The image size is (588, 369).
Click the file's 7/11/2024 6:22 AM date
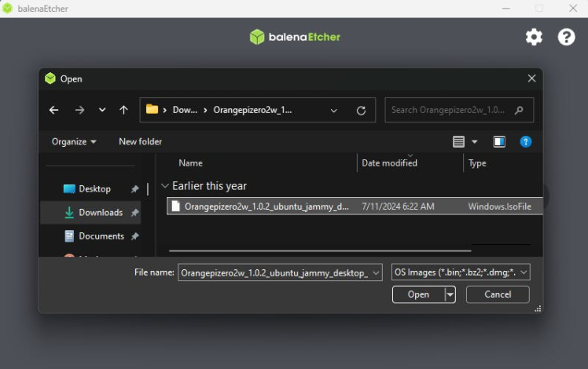398,206
